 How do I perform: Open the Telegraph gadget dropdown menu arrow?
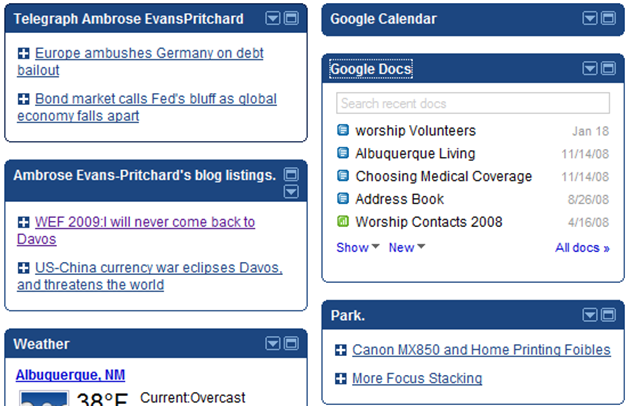(x=273, y=18)
